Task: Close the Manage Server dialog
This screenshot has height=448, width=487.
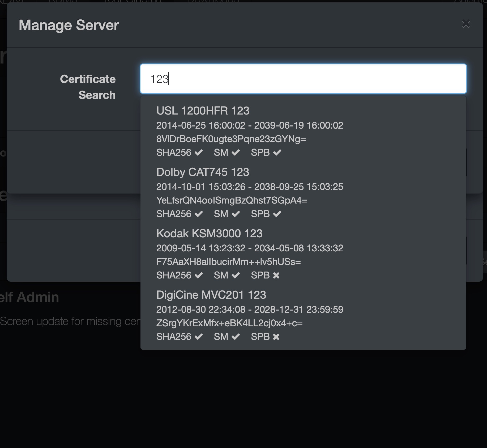Action: pyautogui.click(x=466, y=24)
